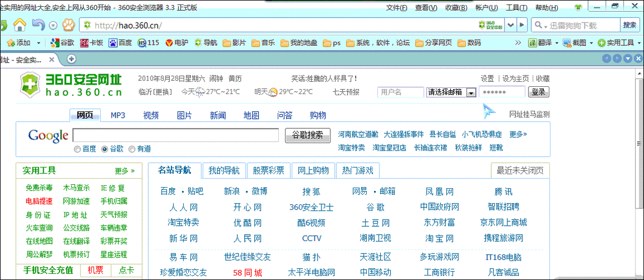Select the 有道 search engine radio button
The width and height of the screenshot is (644, 280).
[x=132, y=149]
